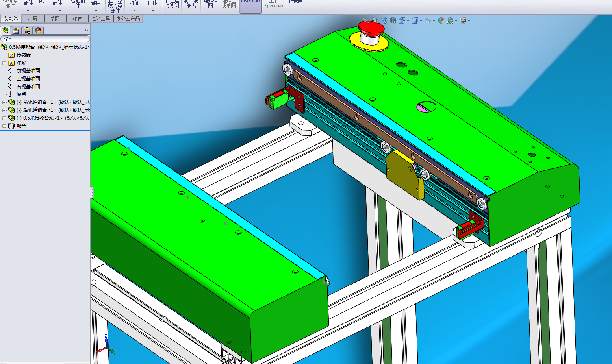Click the View Orientation cube icon
612x364 pixels.
[x=402, y=20]
